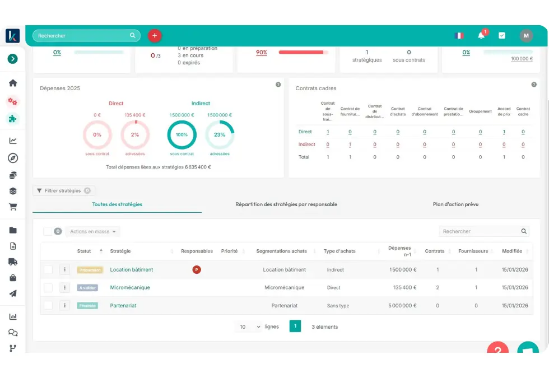Open the Actions en masse dropdown
Screen dimensions: 549x392
point(93,231)
